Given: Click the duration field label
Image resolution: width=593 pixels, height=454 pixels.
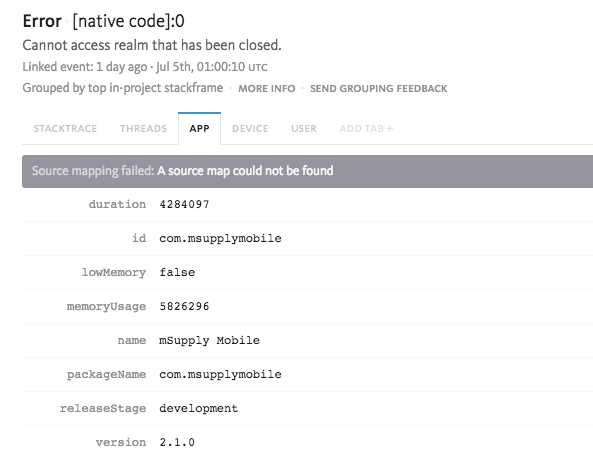Looking at the screenshot, I should [117, 204].
